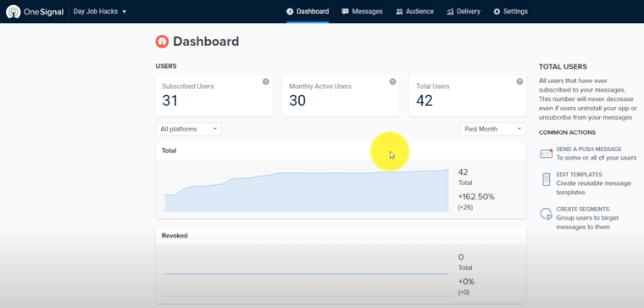Click the Edit Templates icon
Screen dimensions: 644x308
tap(547, 179)
